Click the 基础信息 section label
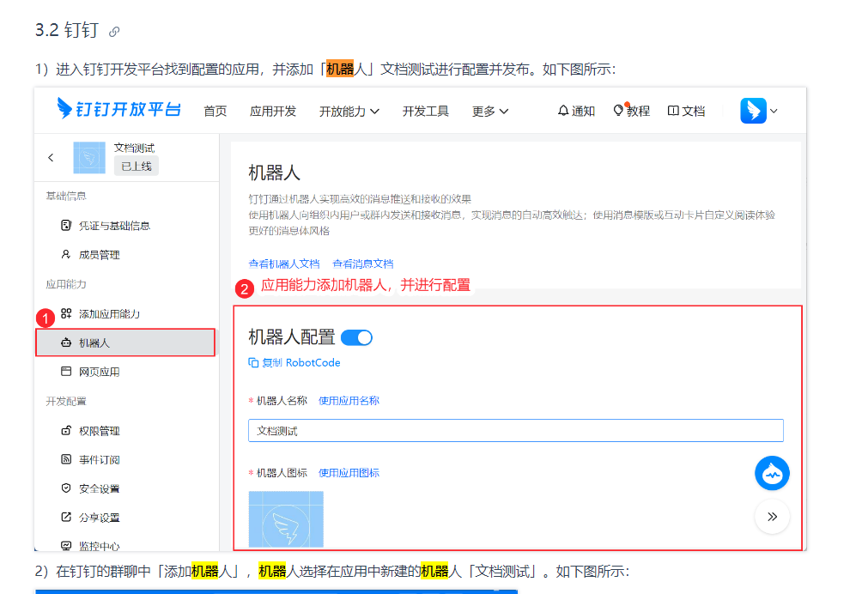The width and height of the screenshot is (868, 594). pos(66,196)
